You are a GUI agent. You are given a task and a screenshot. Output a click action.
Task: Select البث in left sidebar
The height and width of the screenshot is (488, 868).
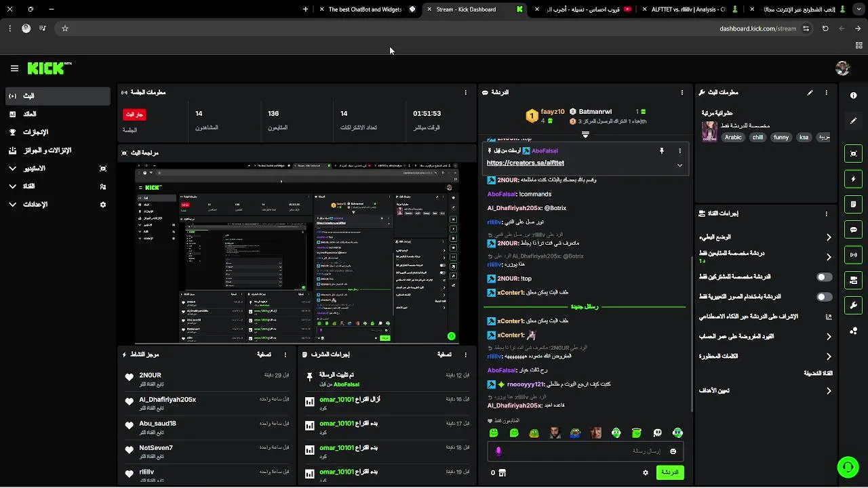coord(57,96)
